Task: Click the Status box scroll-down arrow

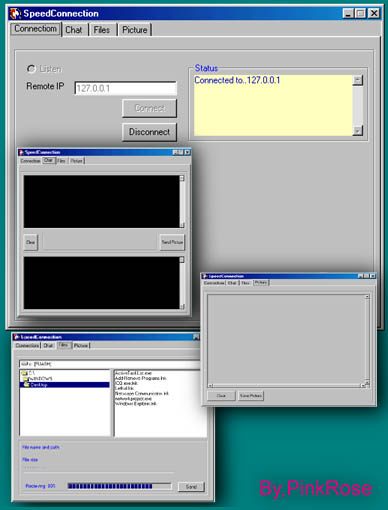Action: click(357, 131)
